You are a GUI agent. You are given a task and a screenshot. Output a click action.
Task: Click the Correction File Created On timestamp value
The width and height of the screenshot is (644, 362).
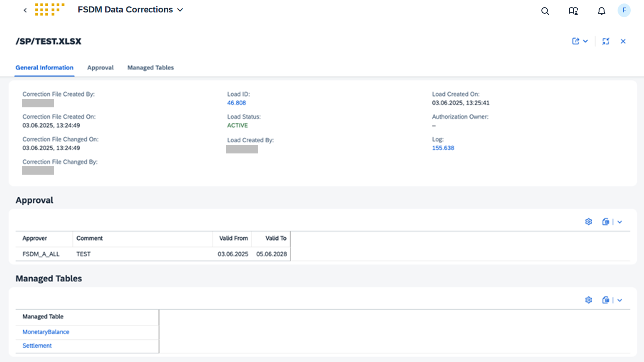tap(51, 125)
